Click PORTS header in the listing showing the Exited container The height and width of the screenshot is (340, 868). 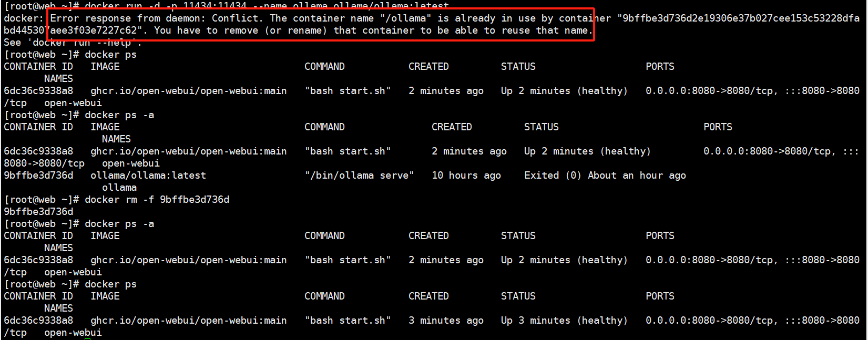click(718, 127)
